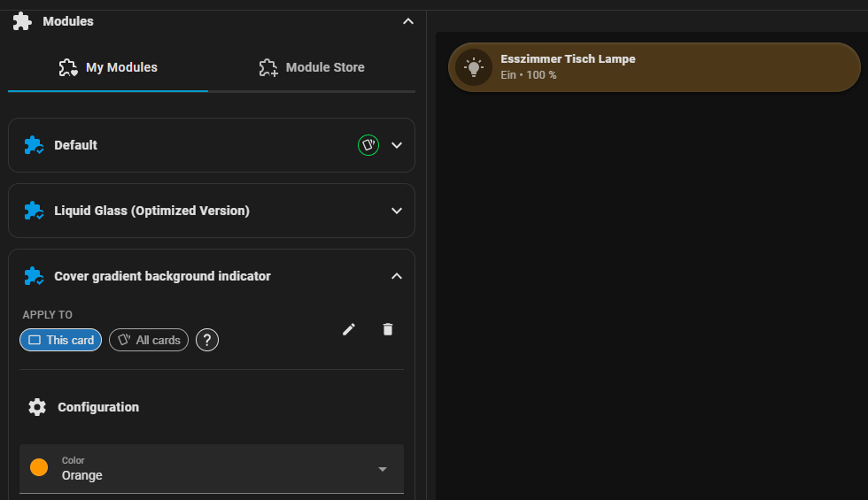Click the light bulb icon on card
Viewport: 868px width, 500px height.
click(474, 67)
